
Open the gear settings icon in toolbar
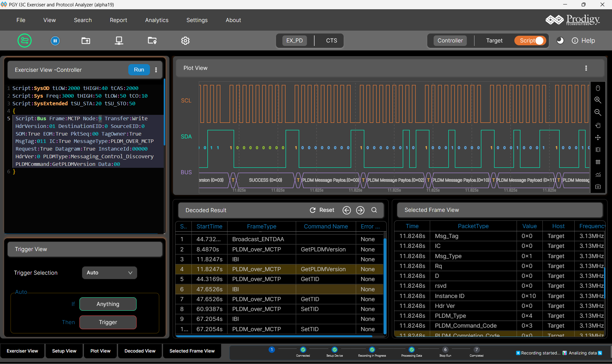coord(185,41)
